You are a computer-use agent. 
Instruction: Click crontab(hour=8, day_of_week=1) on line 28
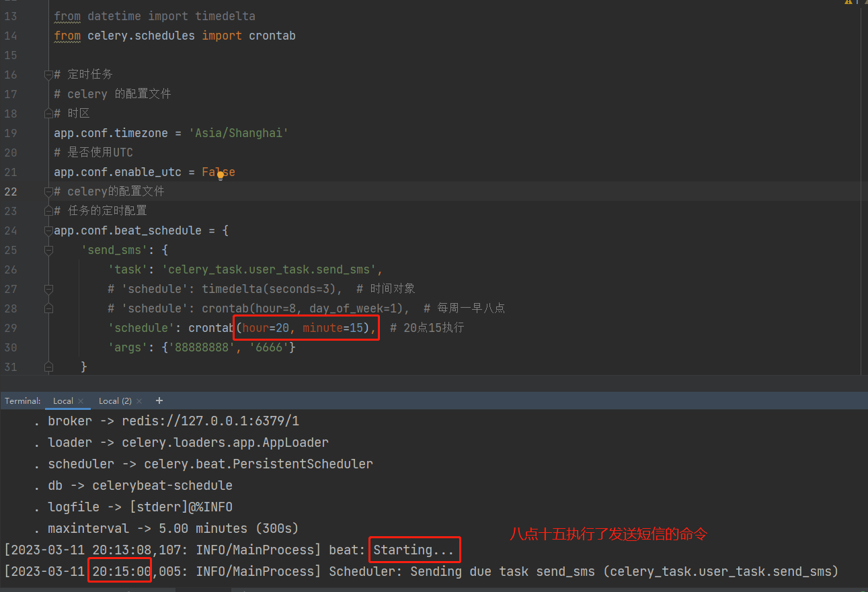pyautogui.click(x=303, y=308)
